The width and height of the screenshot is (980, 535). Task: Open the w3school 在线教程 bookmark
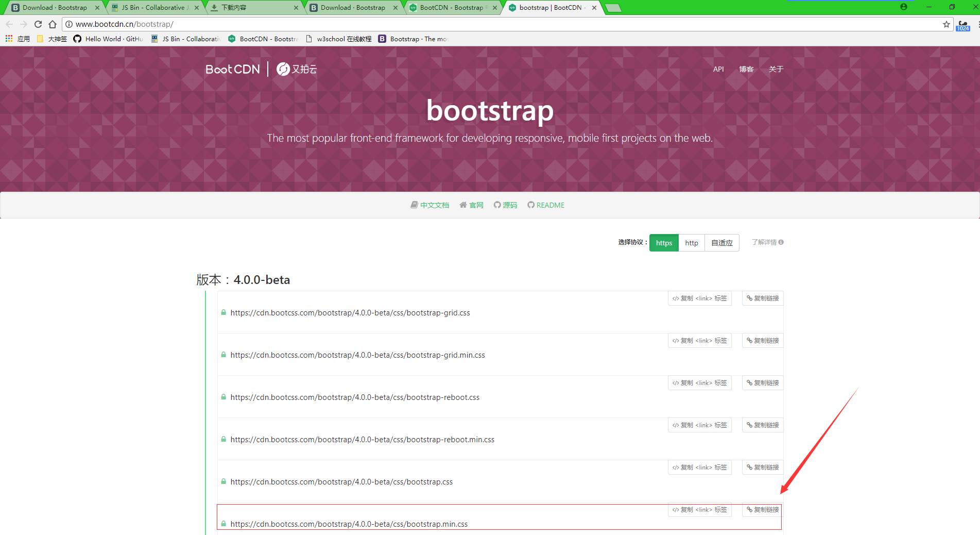(x=338, y=39)
